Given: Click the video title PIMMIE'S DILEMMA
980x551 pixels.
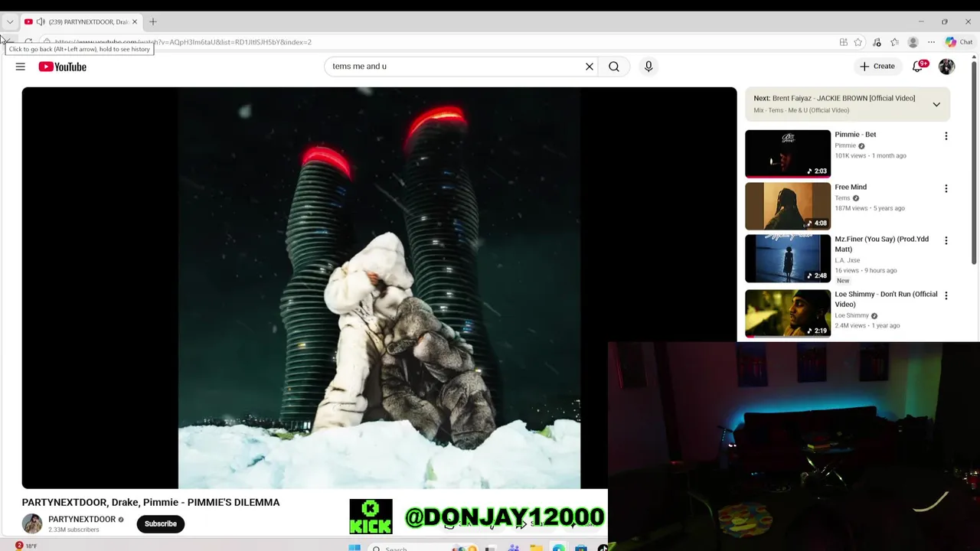Looking at the screenshot, I should tap(151, 503).
